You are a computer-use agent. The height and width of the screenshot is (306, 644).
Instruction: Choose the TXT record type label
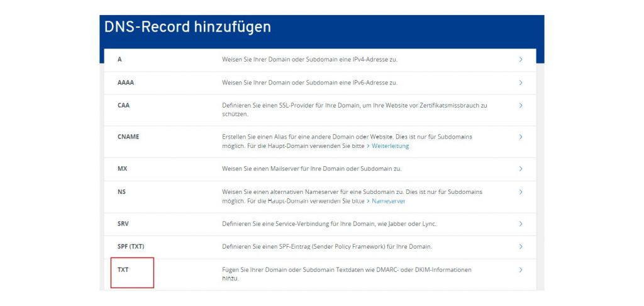[123, 270]
